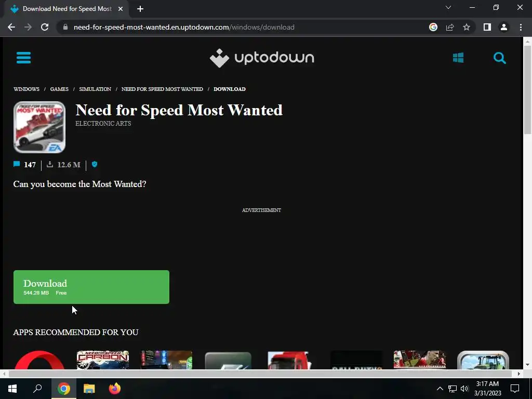Click the Need for Speed Most Wanted app icon
Screen dimensions: 532x399
[39, 127]
